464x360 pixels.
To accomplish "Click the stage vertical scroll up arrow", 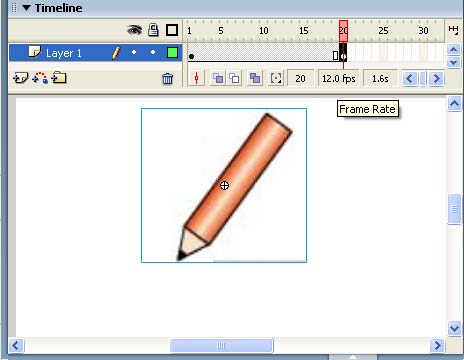I will (454, 104).
